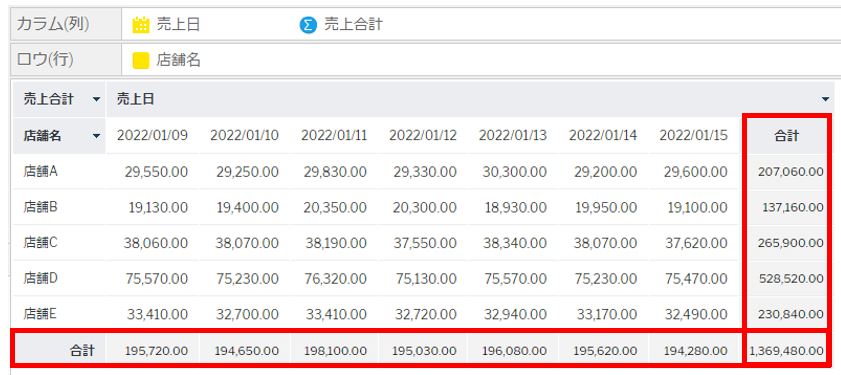Click the yellow square icon beside 店舗名

[x=141, y=61]
